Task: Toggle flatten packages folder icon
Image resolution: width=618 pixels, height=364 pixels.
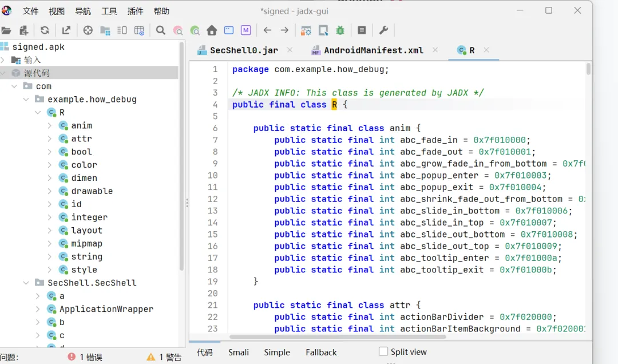Action: coord(105,30)
